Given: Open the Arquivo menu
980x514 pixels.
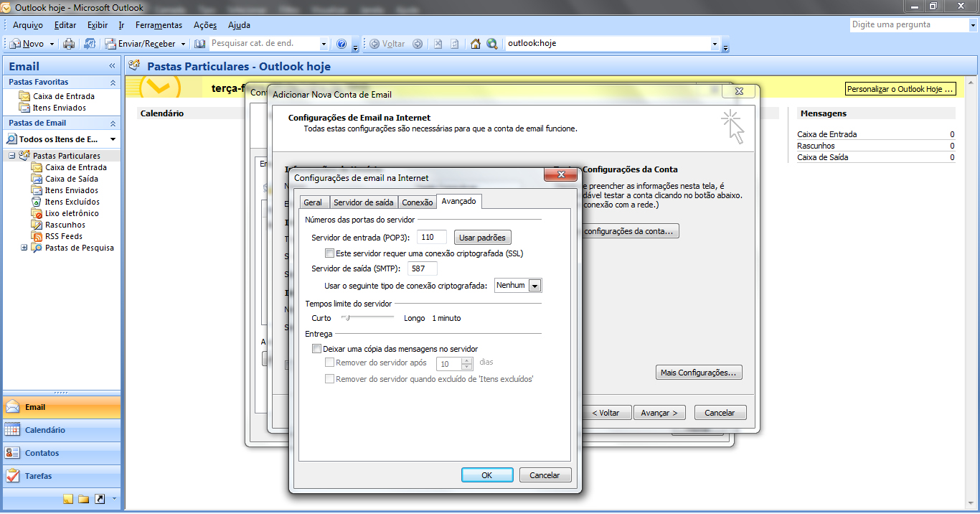Looking at the screenshot, I should (x=27, y=25).
